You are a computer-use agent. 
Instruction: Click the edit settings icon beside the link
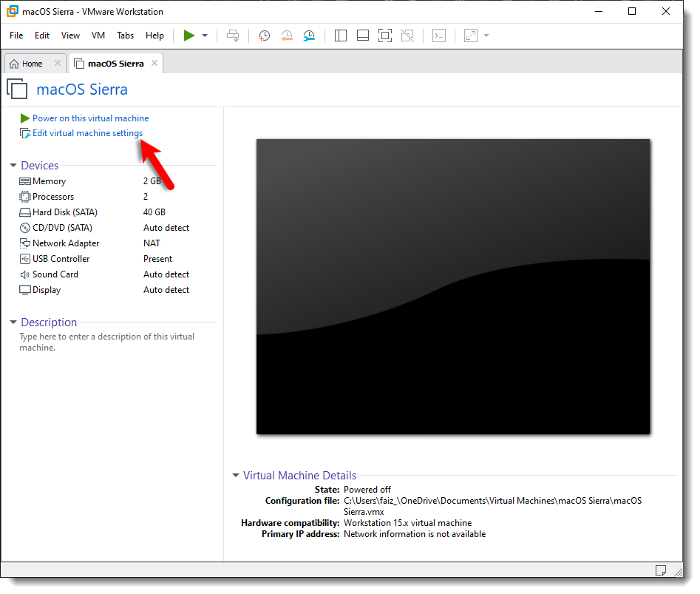point(25,133)
